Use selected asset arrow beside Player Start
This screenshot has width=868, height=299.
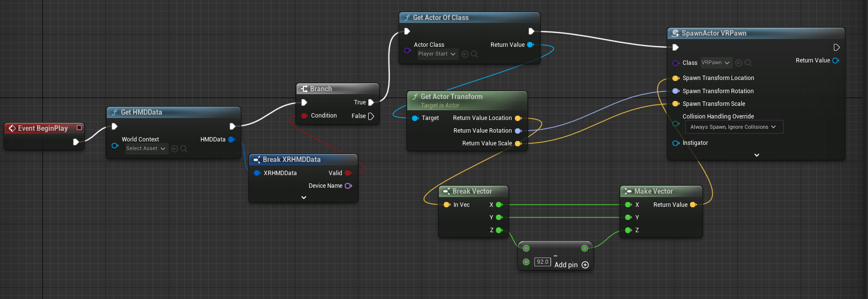pyautogui.click(x=465, y=54)
